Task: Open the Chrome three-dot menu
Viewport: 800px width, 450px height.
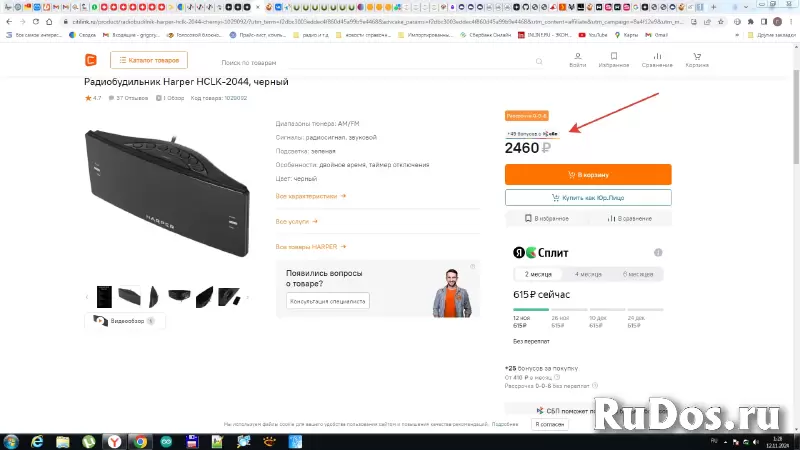Action: [x=791, y=22]
